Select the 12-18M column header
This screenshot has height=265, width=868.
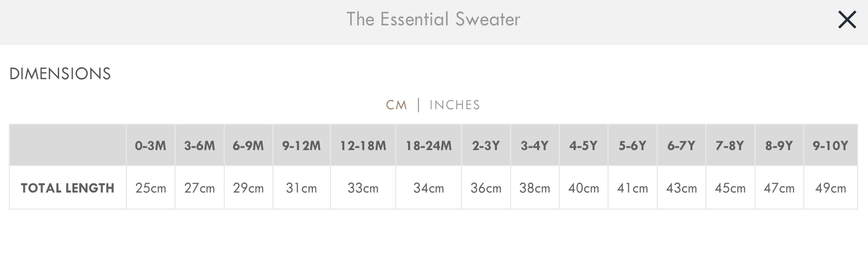point(363,146)
